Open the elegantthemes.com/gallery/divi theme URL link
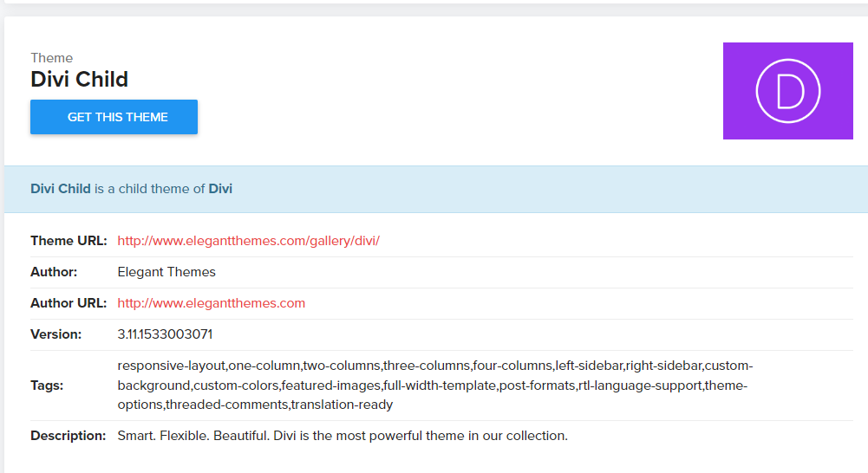The height and width of the screenshot is (473, 868). 249,241
